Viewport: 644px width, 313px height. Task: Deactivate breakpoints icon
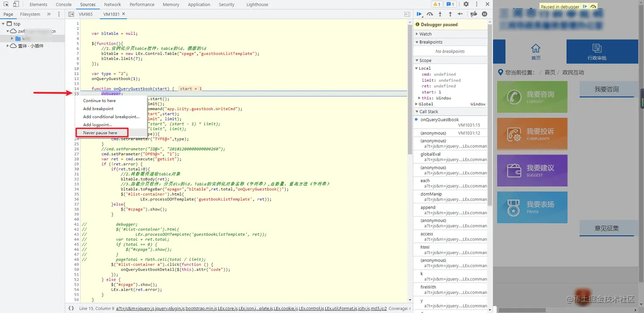click(x=474, y=14)
